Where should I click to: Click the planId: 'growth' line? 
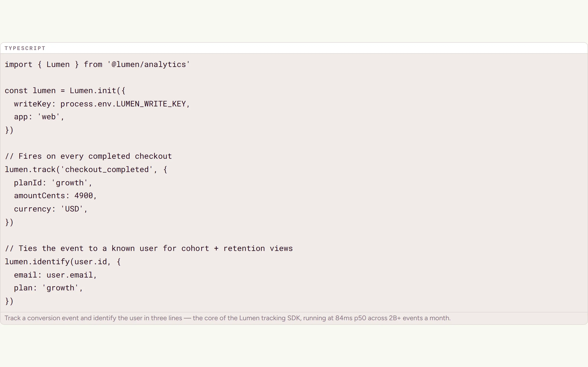(53, 183)
